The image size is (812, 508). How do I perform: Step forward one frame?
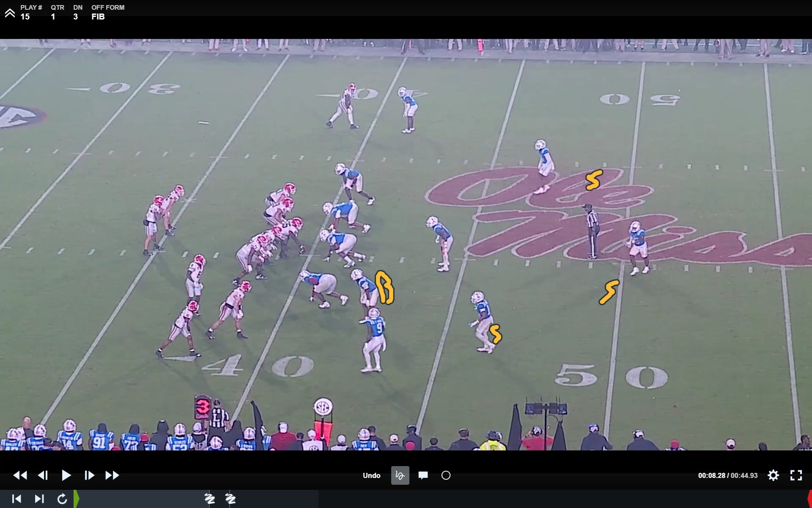pyautogui.click(x=89, y=475)
